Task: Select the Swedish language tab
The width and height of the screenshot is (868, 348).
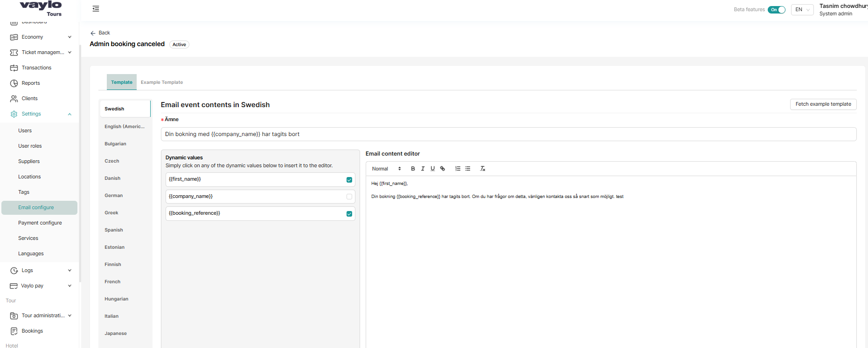Action: point(125,109)
